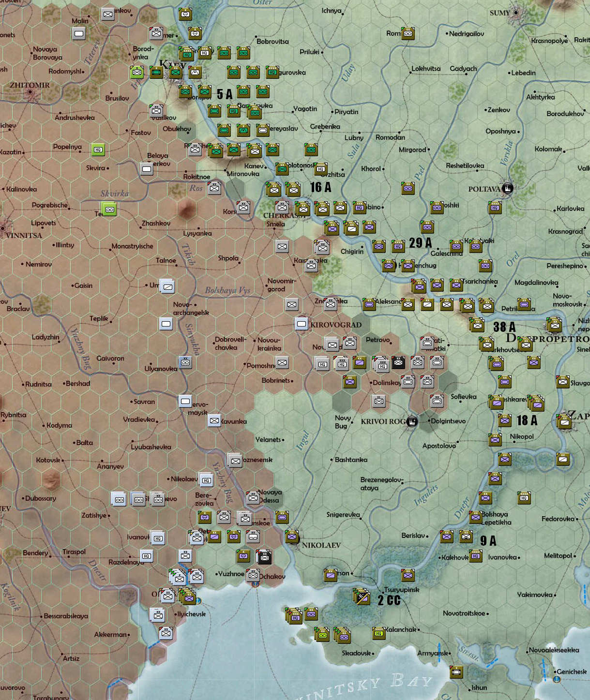Select the HQ counter above Razdelnaya
Viewport: 590px width, 700px height.
(147, 556)
